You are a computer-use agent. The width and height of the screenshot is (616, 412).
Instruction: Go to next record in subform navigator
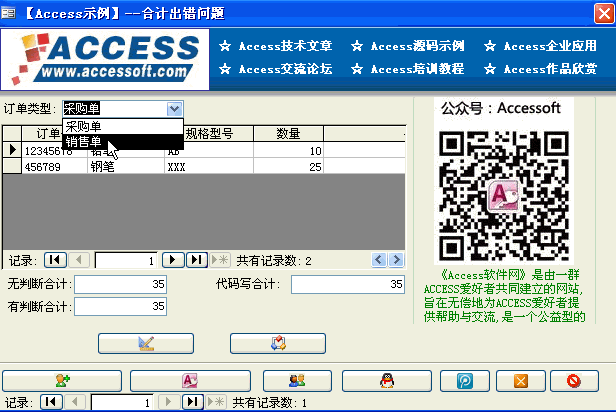tap(173, 260)
